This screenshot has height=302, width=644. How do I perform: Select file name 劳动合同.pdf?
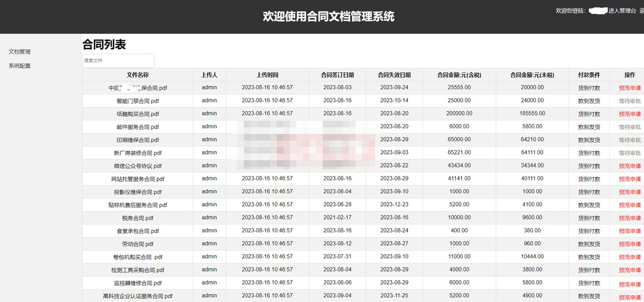pos(137,244)
